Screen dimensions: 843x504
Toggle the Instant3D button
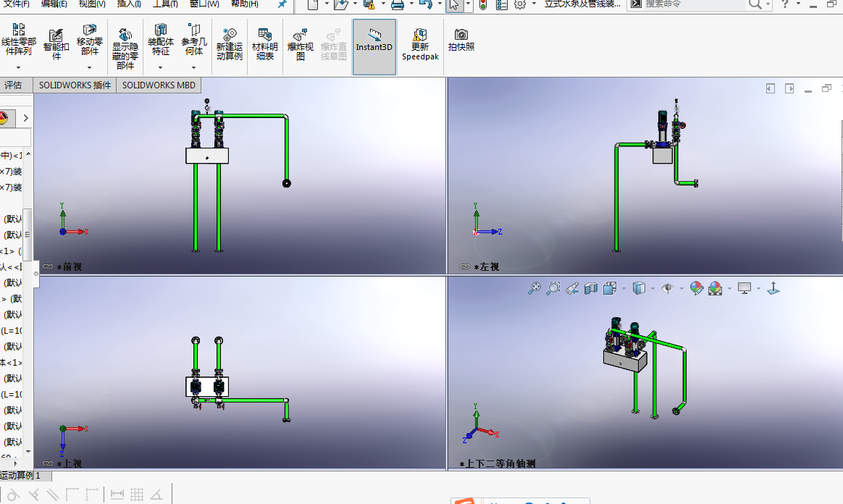pos(374,47)
